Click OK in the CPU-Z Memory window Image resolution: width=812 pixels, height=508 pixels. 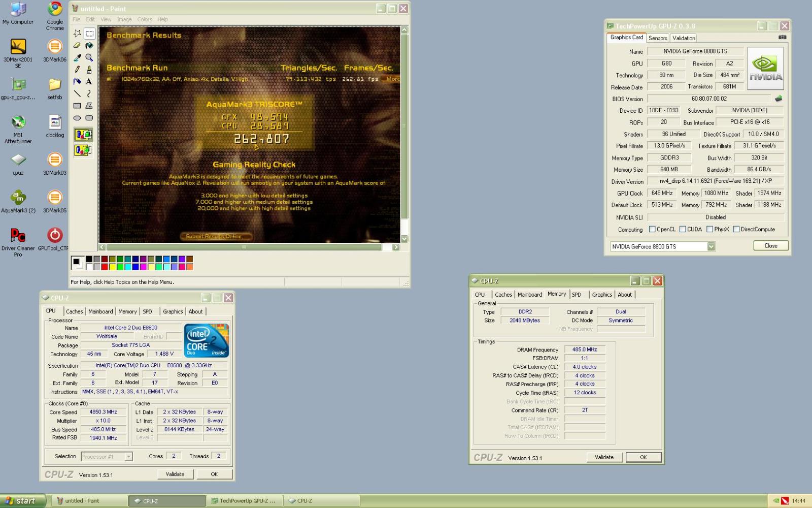[x=644, y=457]
